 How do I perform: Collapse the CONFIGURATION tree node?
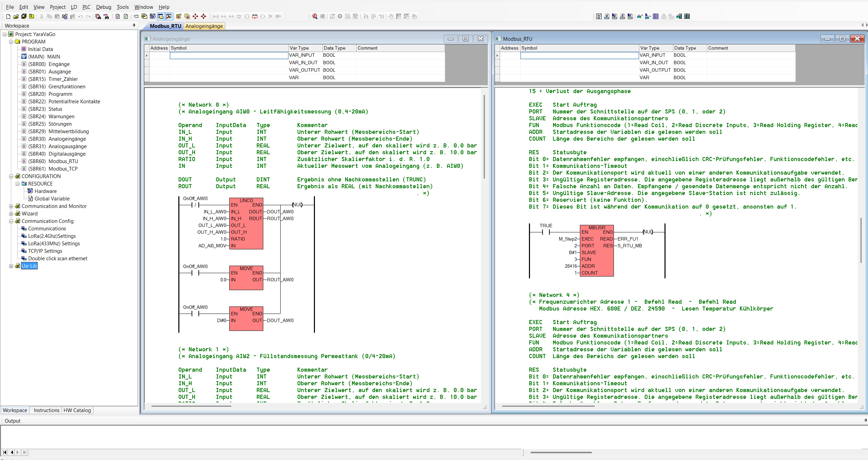click(11, 176)
